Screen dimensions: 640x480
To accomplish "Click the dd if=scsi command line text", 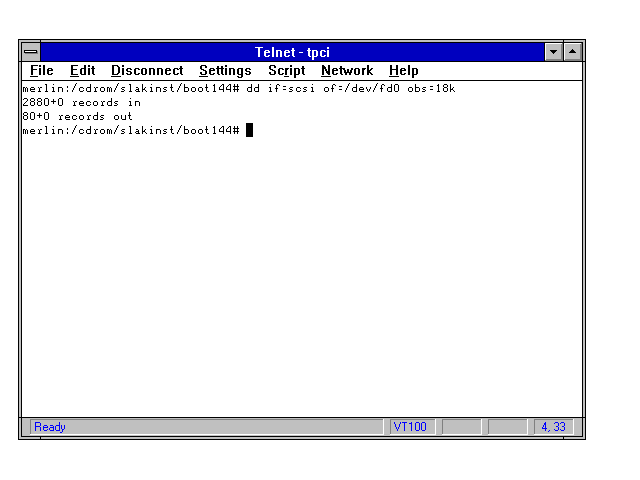I will coord(350,89).
